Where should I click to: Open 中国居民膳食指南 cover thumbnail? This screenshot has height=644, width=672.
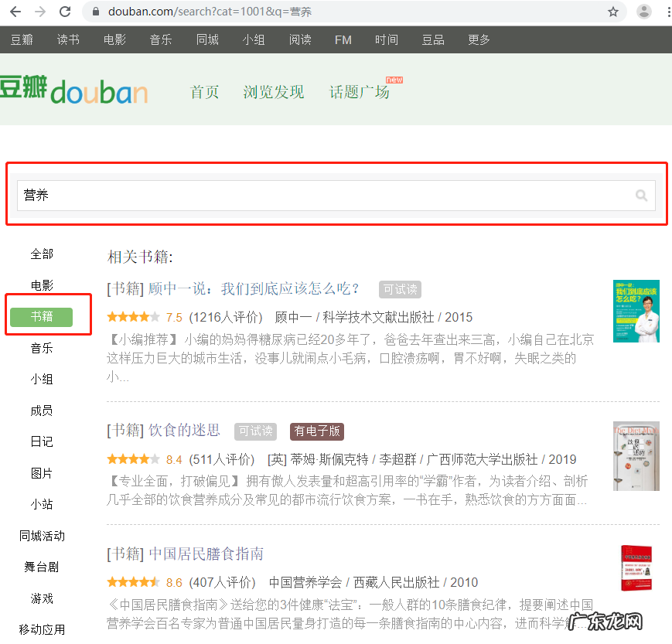(636, 568)
